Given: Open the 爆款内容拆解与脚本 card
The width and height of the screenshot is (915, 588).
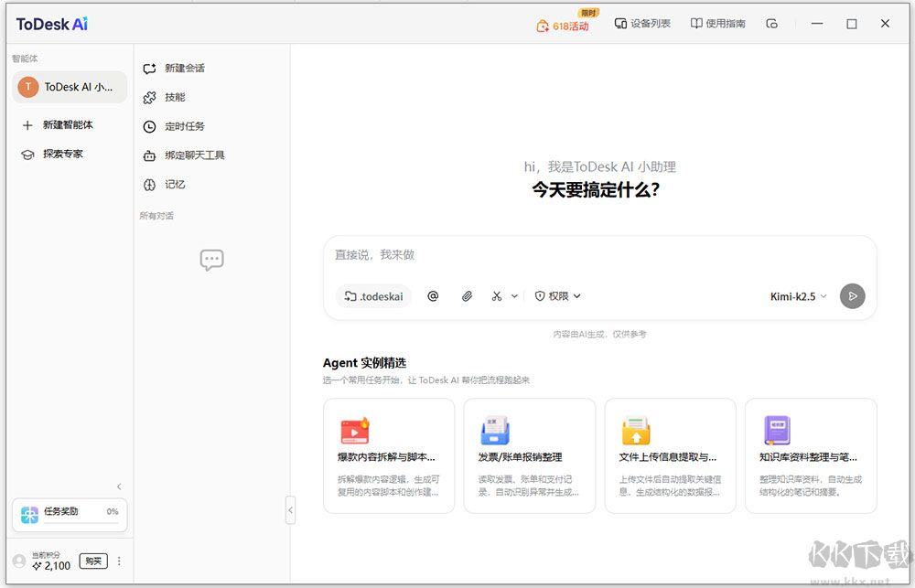Looking at the screenshot, I should pos(389,456).
